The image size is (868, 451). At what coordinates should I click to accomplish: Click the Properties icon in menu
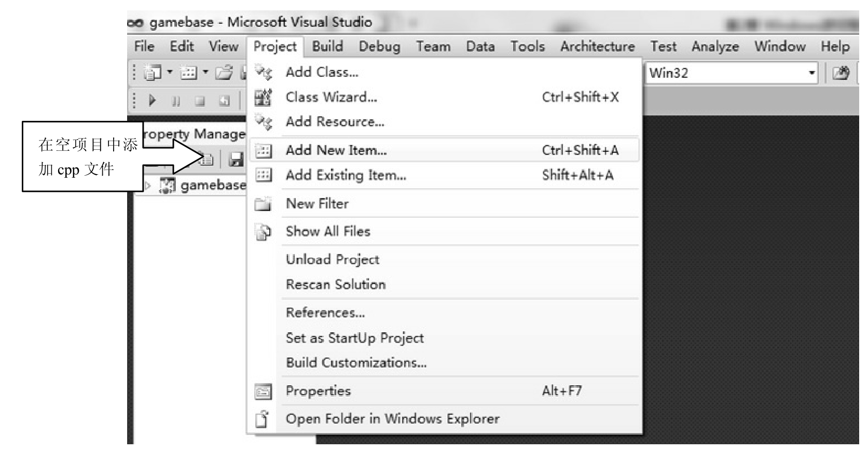click(x=264, y=391)
